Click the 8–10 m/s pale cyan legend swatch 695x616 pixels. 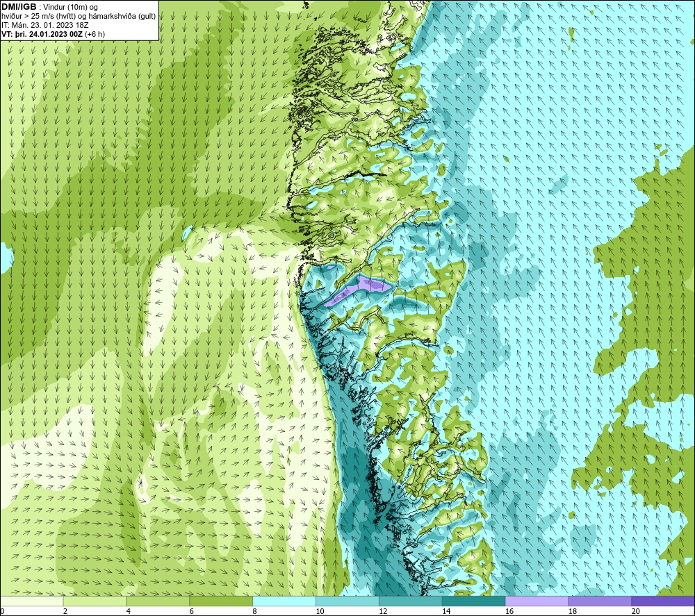point(284,601)
